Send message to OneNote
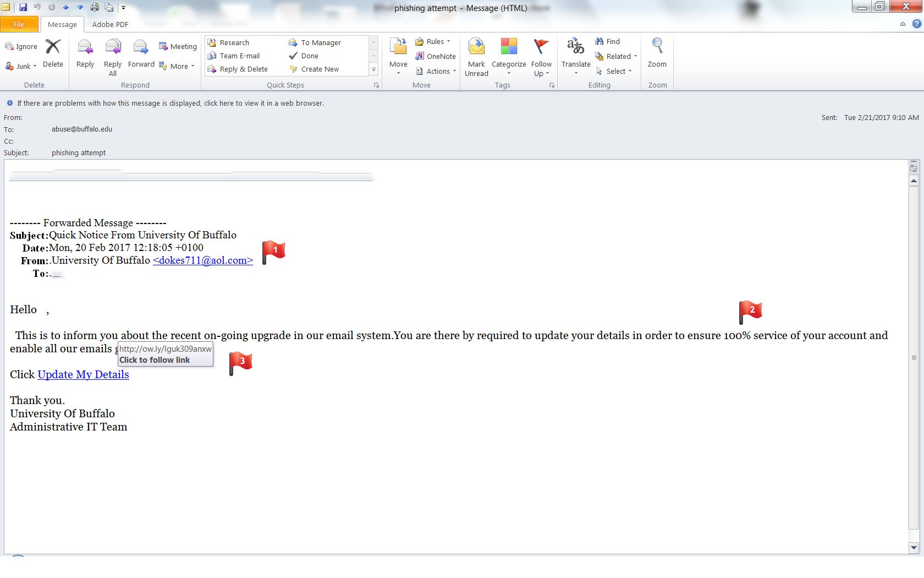Image resolution: width=924 pixels, height=578 pixels. pos(436,56)
